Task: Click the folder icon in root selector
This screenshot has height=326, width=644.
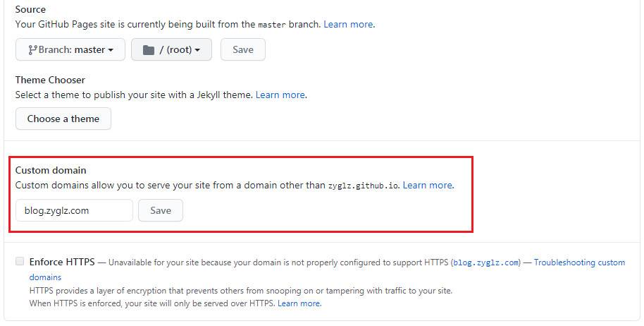Action: click(148, 50)
